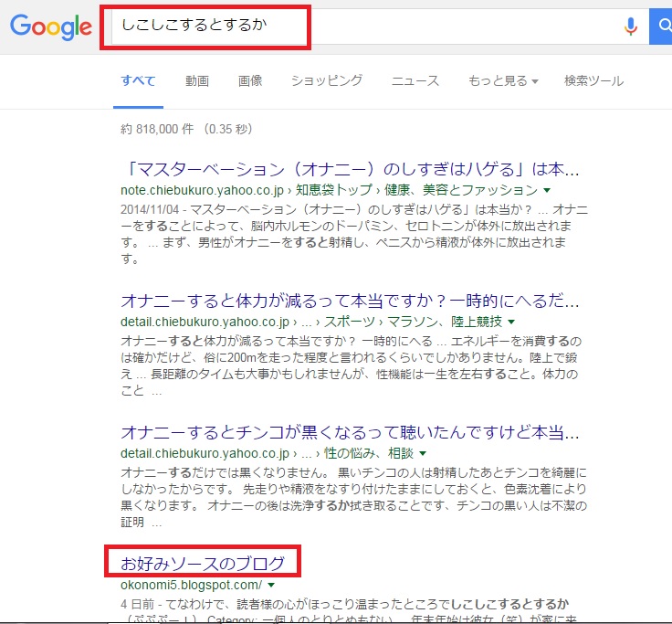This screenshot has height=624, width=672.
Task: Expand arrow next to 陸上競技 breadcrumb
Action: tap(511, 323)
